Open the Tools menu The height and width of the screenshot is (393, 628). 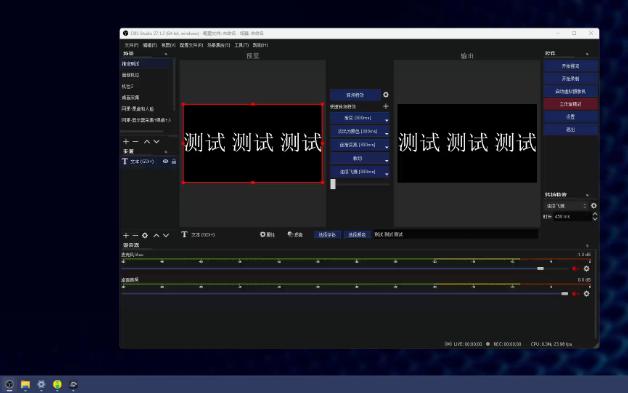pos(242,45)
